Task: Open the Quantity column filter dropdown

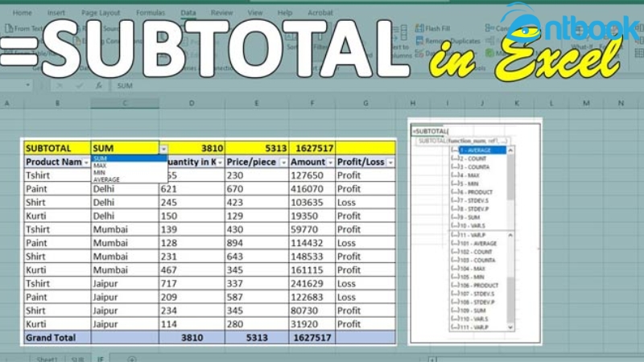Action: (x=220, y=162)
